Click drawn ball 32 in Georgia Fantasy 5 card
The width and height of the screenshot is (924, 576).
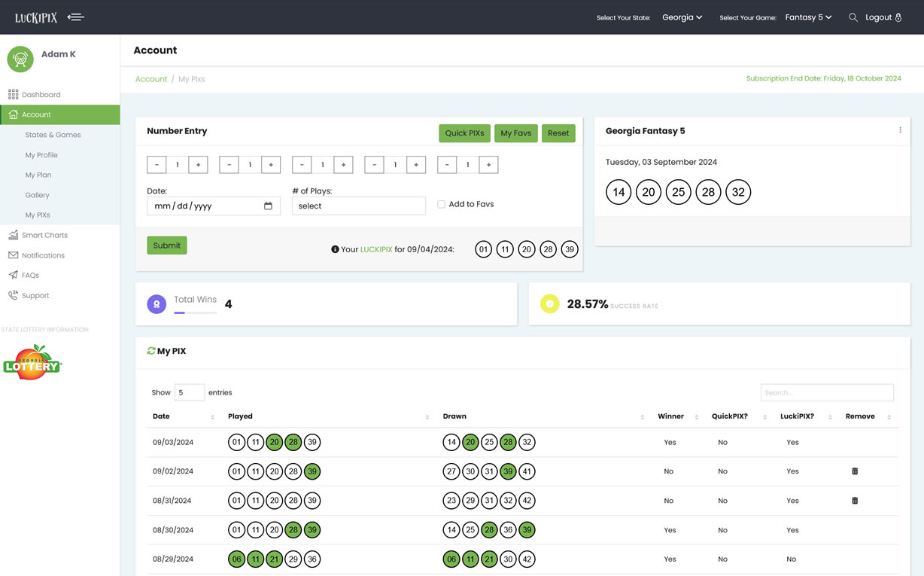point(738,192)
